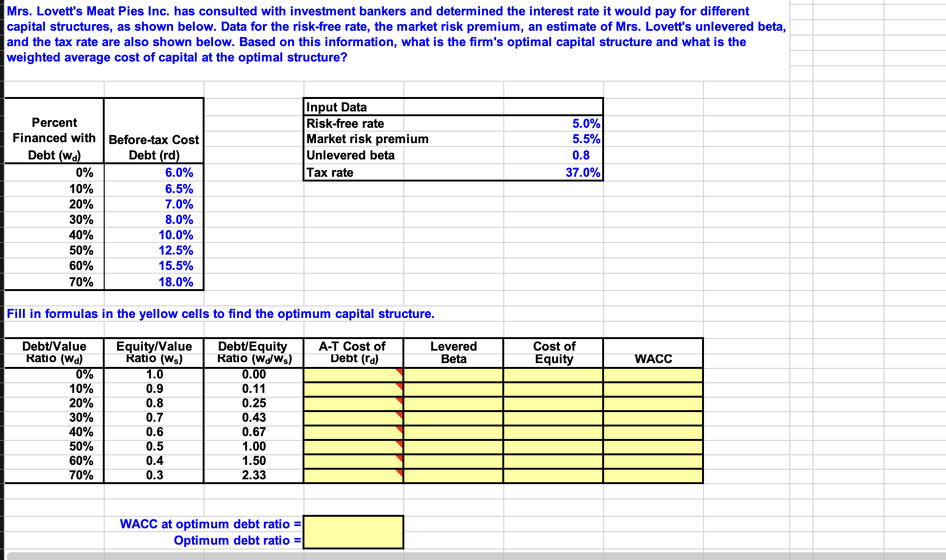Image resolution: width=946 pixels, height=560 pixels.
Task: Select the Debt/Equity ratio value 0.43
Action: (x=254, y=417)
